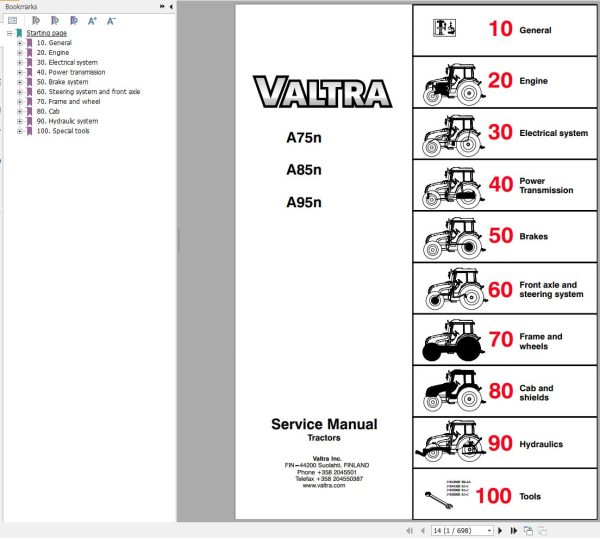Click the 50 Brakes section tile
The image size is (600, 538).
pos(505,237)
